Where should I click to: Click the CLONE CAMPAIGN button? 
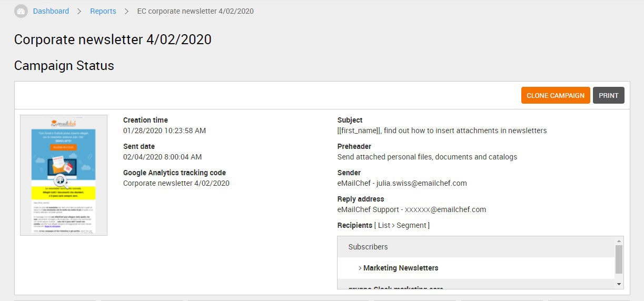pos(556,95)
